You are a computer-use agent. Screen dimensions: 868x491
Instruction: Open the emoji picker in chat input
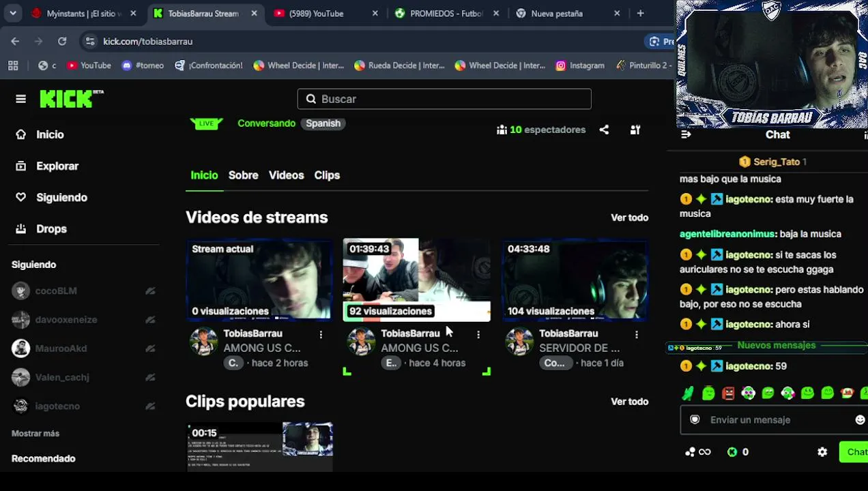[860, 420]
